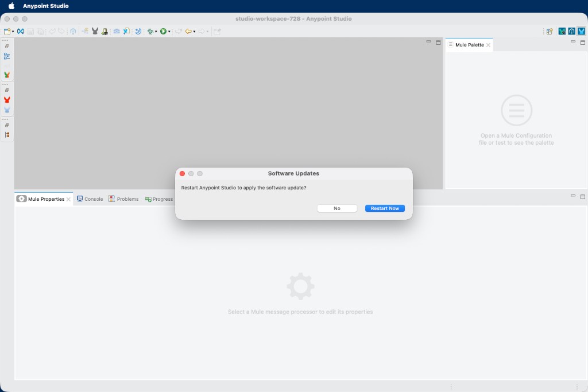Close the Mule Palette tab
The width and height of the screenshot is (588, 392).
point(488,45)
